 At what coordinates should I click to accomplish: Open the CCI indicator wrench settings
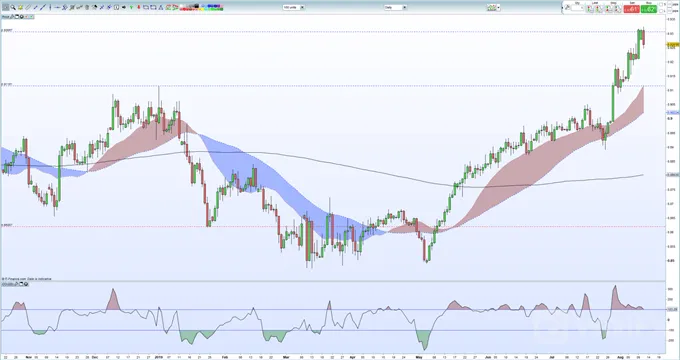16,284
